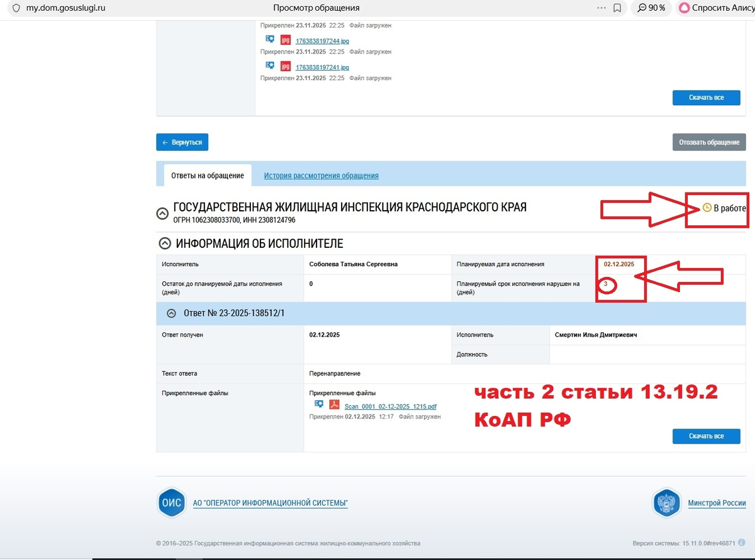
Task: Click the info icon next to system version
Action: [742, 542]
